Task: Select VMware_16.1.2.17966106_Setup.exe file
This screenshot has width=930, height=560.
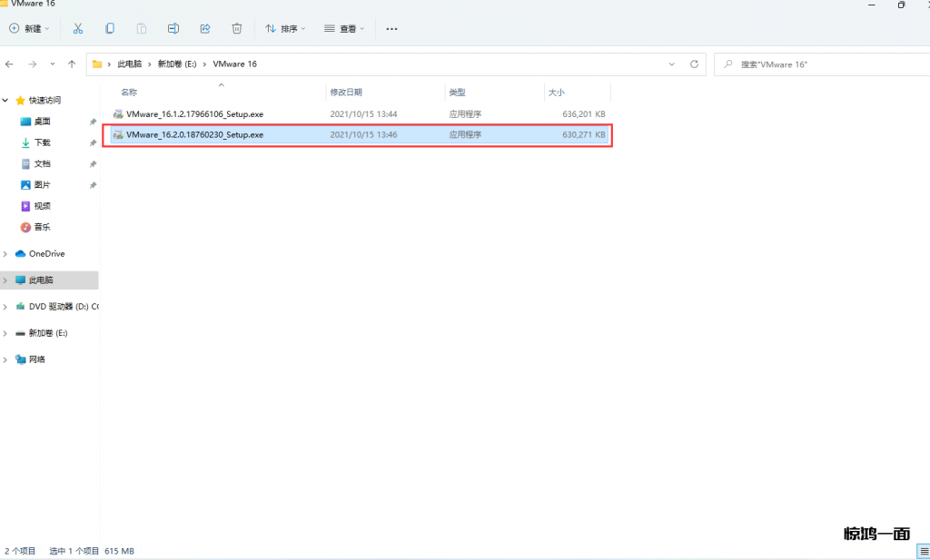Action: [x=194, y=114]
